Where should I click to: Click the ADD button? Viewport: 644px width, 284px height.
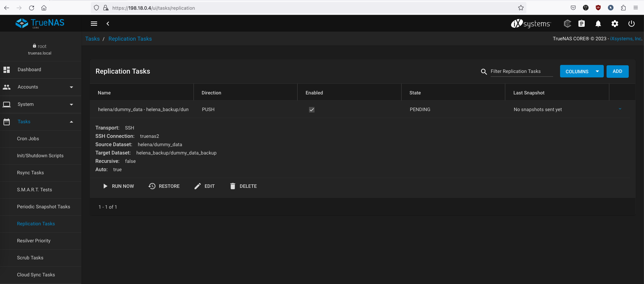[617, 72]
